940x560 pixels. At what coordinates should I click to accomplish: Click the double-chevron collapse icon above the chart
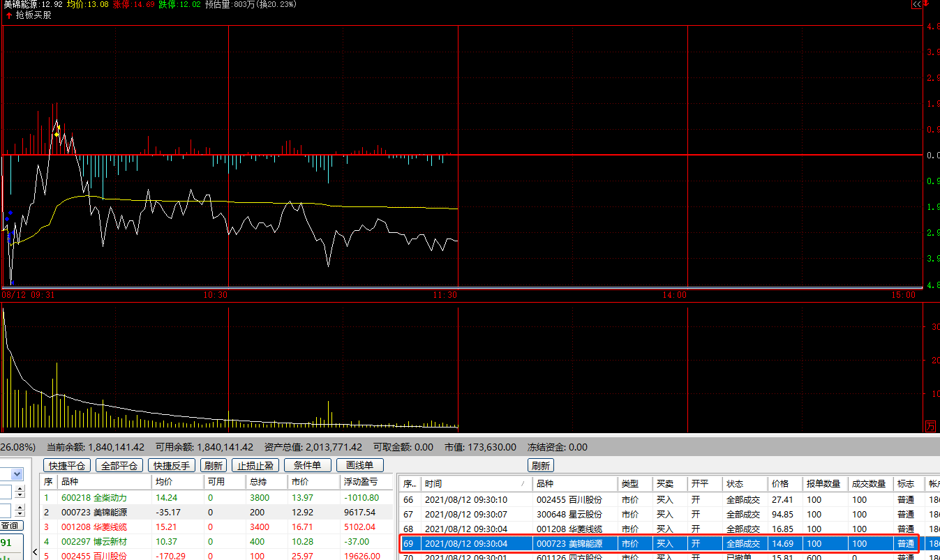(x=916, y=4)
